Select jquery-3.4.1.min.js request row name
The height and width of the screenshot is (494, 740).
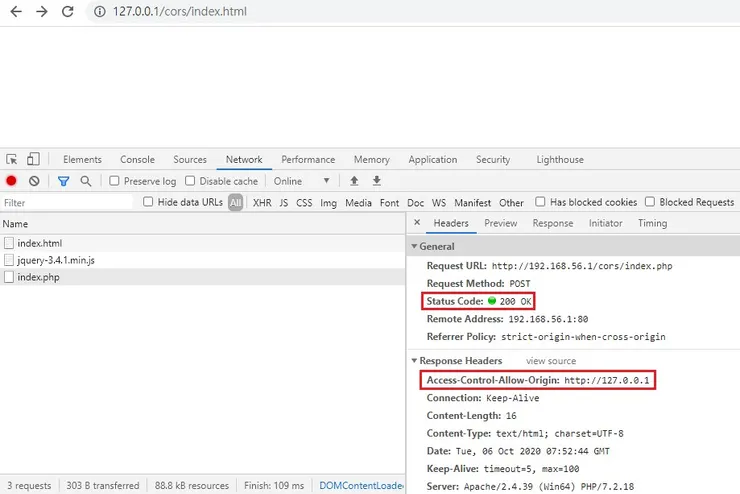56,260
